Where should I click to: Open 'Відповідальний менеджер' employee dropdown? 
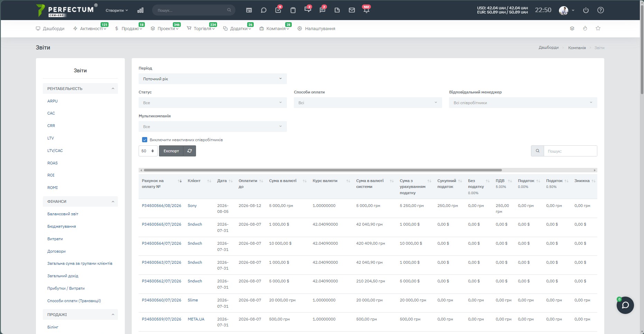coord(523,103)
